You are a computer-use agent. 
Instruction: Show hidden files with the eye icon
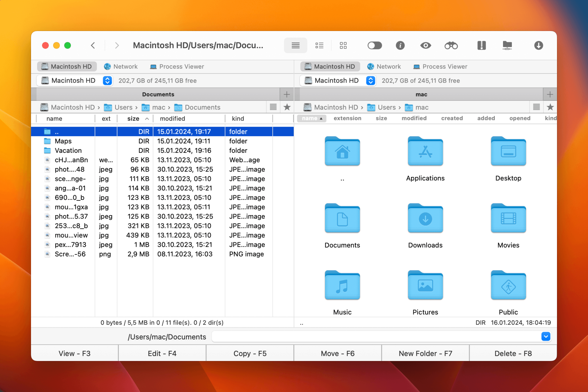(x=425, y=45)
